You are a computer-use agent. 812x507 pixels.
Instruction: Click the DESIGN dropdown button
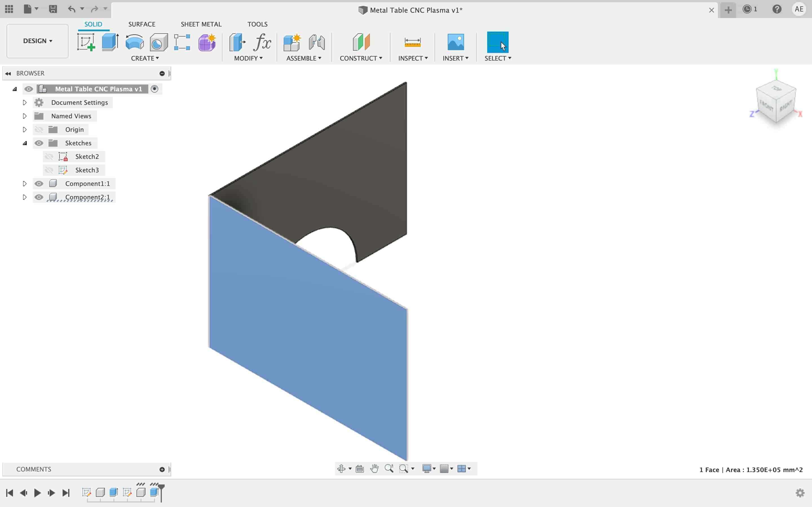click(x=37, y=40)
